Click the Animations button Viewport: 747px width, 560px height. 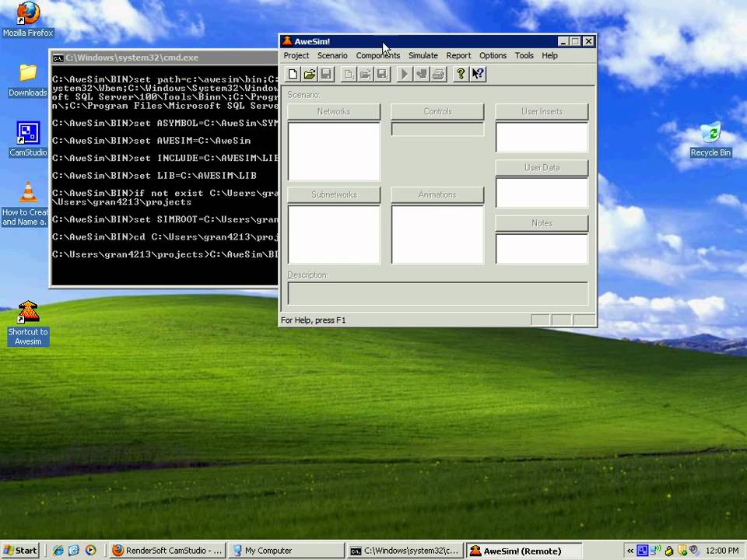pos(437,194)
